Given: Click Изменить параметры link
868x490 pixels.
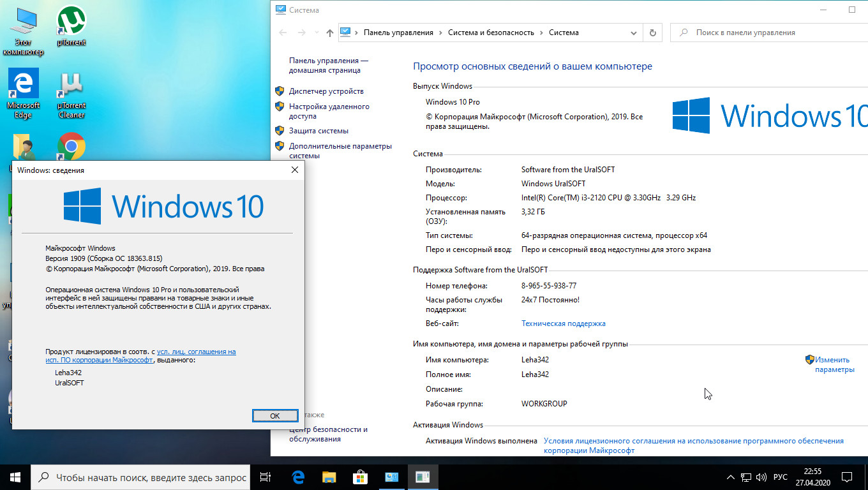Looking at the screenshot, I should coord(834,364).
